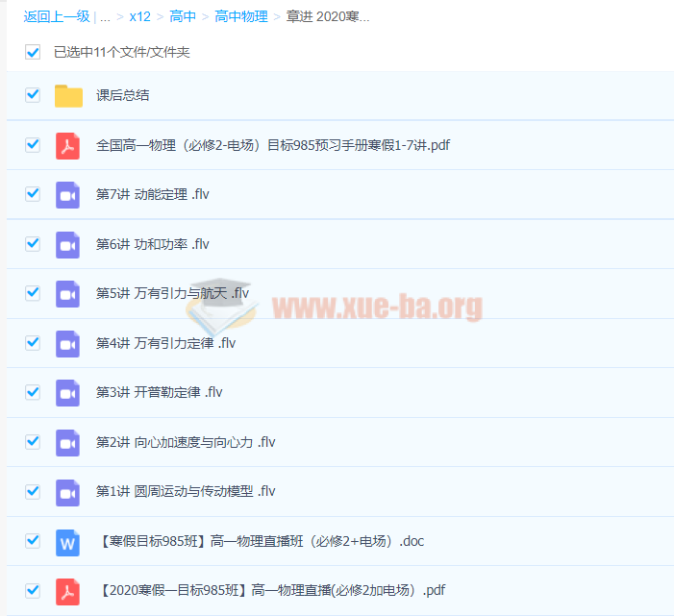This screenshot has width=674, height=616.
Task: Click video icon for 第4讲 万有引力定律
Action: tap(67, 343)
